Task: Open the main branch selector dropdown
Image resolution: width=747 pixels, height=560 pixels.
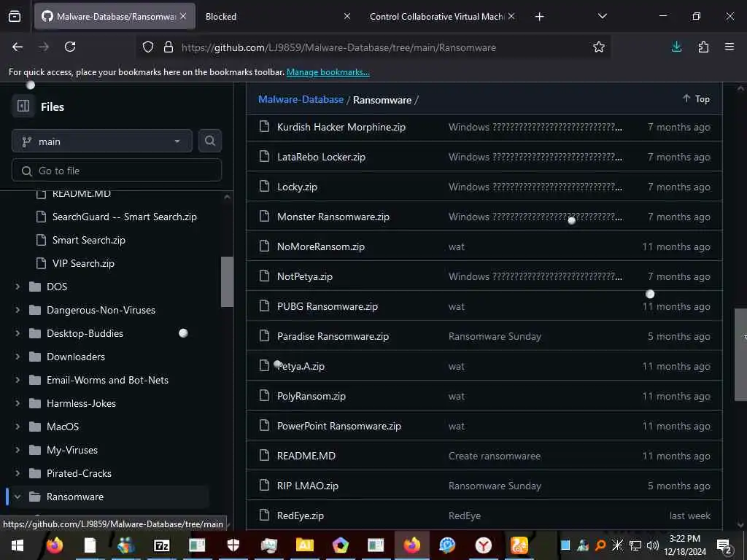Action: pyautogui.click(x=102, y=141)
